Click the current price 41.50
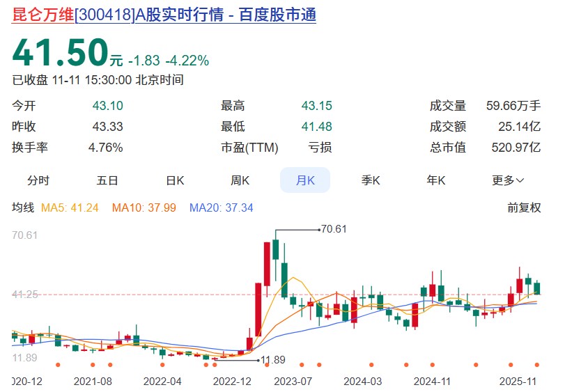The height and width of the screenshot is (392, 565). [x=60, y=53]
